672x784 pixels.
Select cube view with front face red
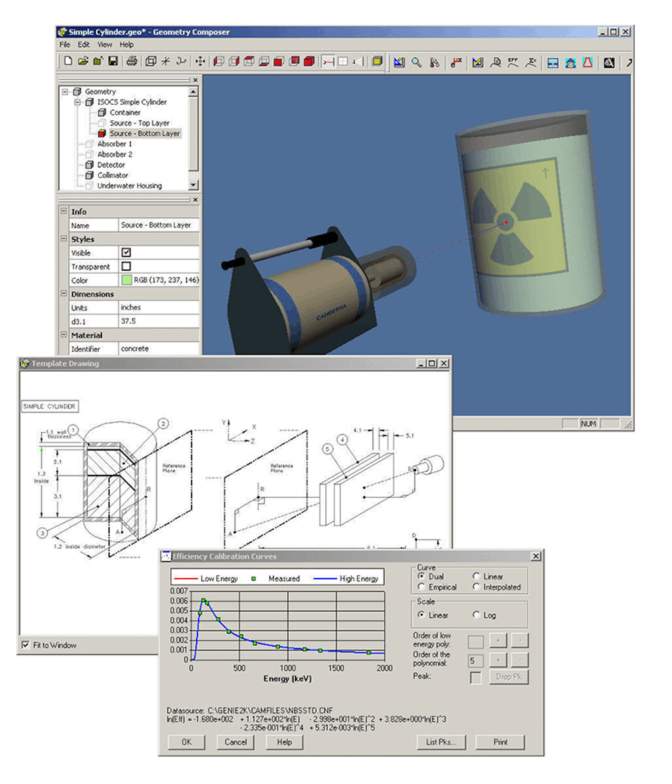point(279,61)
